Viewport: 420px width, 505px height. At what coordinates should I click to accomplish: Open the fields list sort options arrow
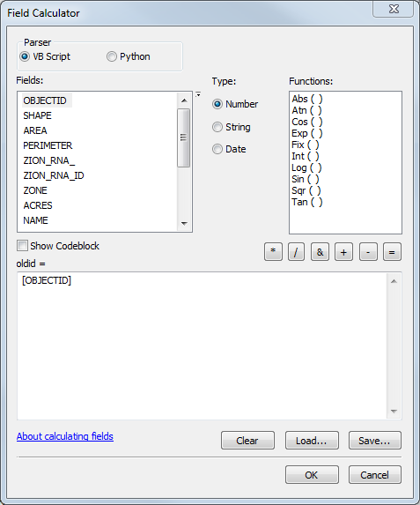tap(198, 94)
